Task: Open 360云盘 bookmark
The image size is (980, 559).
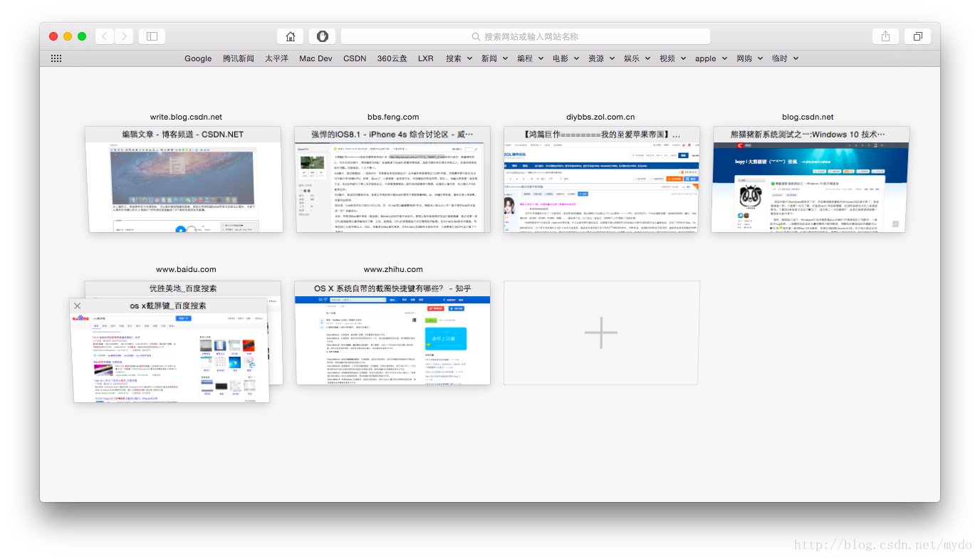Action: 392,58
